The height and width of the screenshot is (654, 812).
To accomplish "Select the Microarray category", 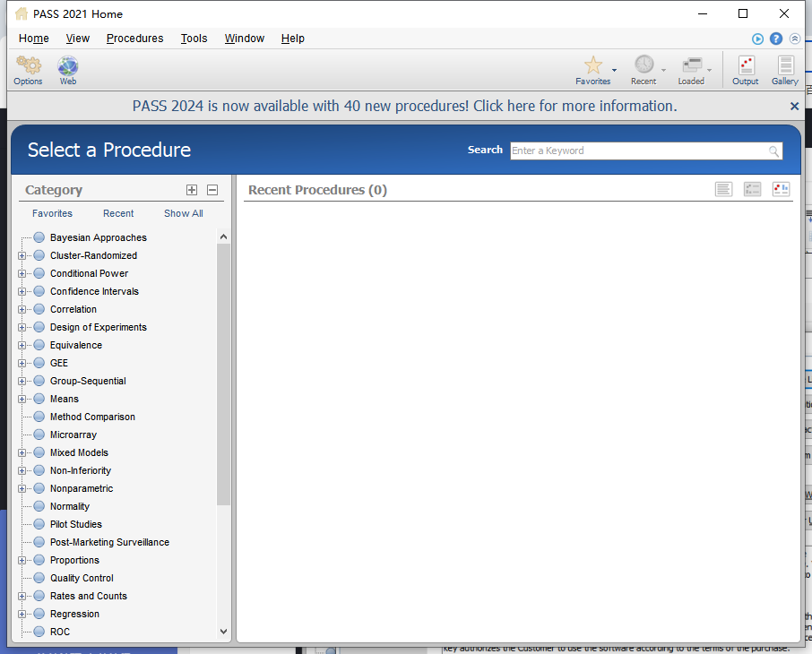I will click(x=73, y=435).
